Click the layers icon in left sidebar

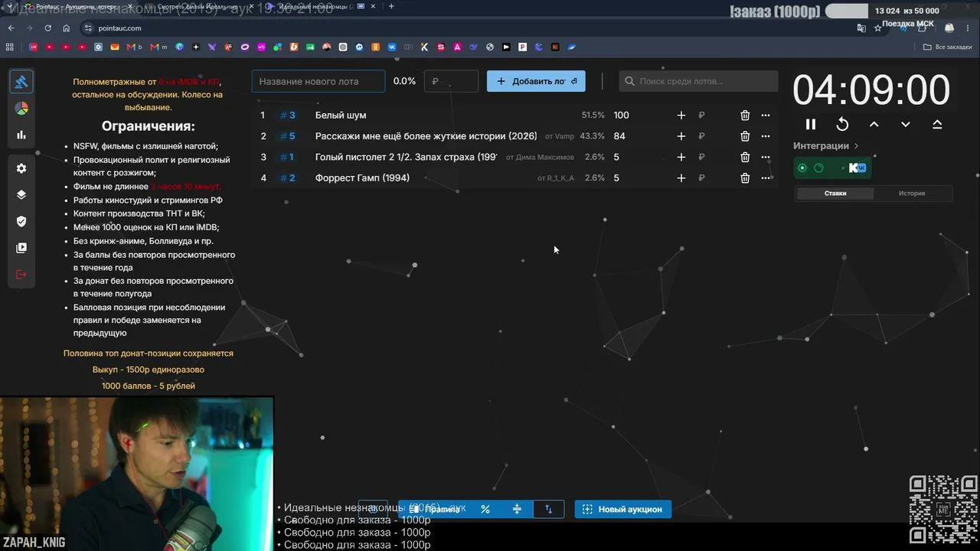point(21,194)
